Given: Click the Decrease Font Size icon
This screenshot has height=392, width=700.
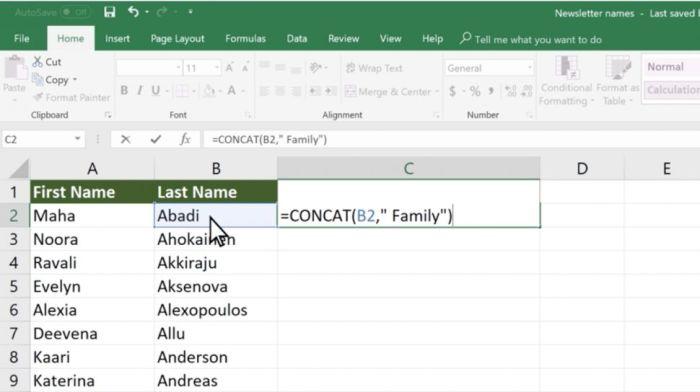Looking at the screenshot, I should point(245,68).
